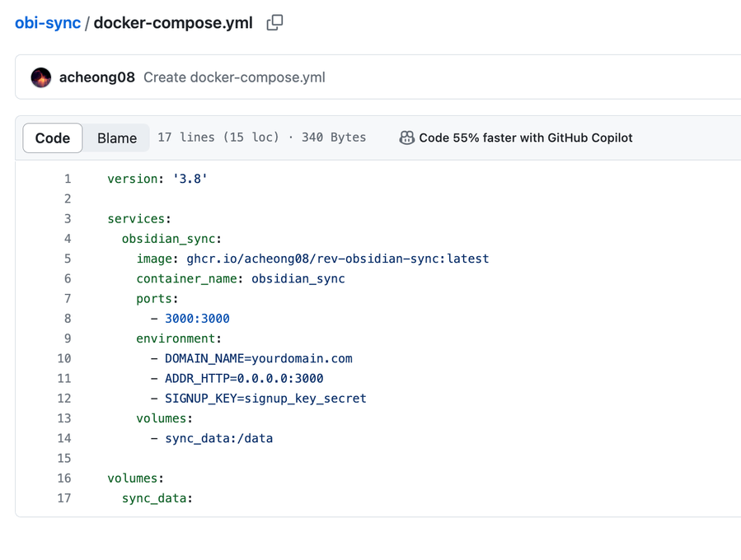741x560 pixels.
Task: Open the 'Create docker-compose.yml' commit message
Action: pyautogui.click(x=234, y=77)
